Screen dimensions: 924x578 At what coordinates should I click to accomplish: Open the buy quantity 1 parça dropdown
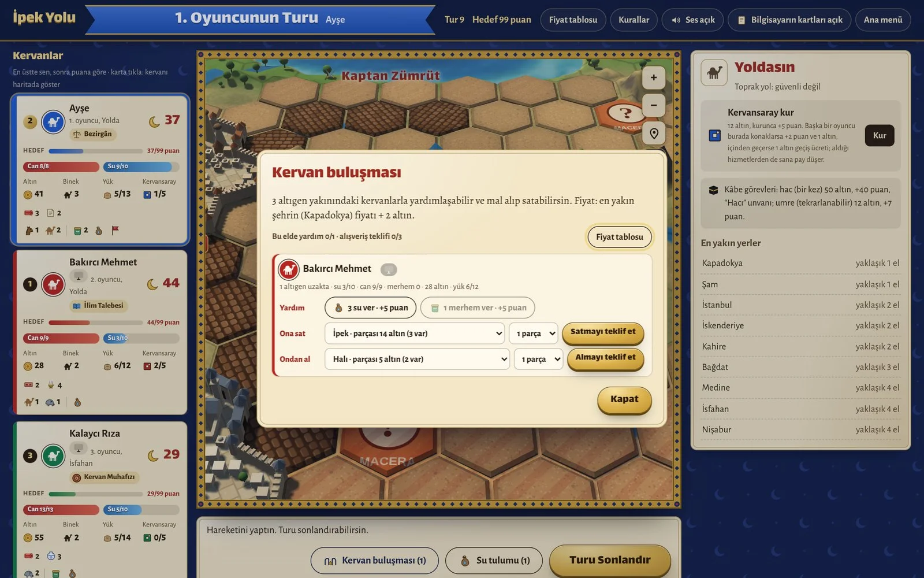click(538, 359)
